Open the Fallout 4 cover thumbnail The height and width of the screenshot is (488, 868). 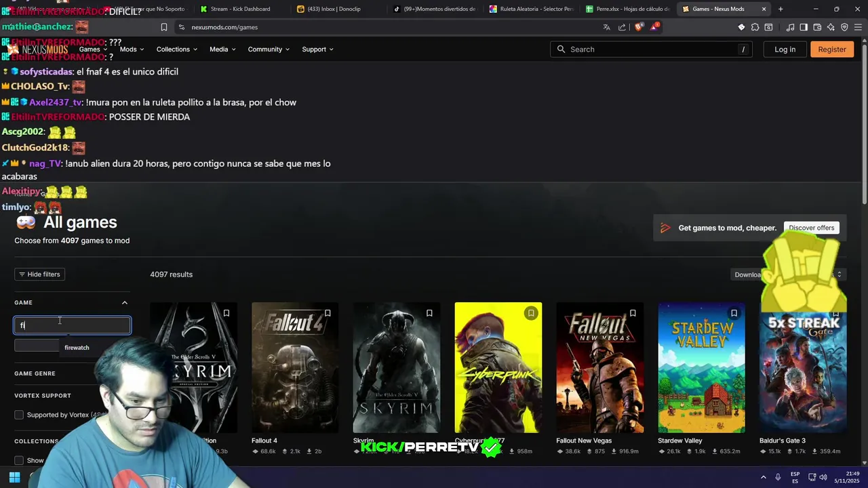pyautogui.click(x=295, y=367)
